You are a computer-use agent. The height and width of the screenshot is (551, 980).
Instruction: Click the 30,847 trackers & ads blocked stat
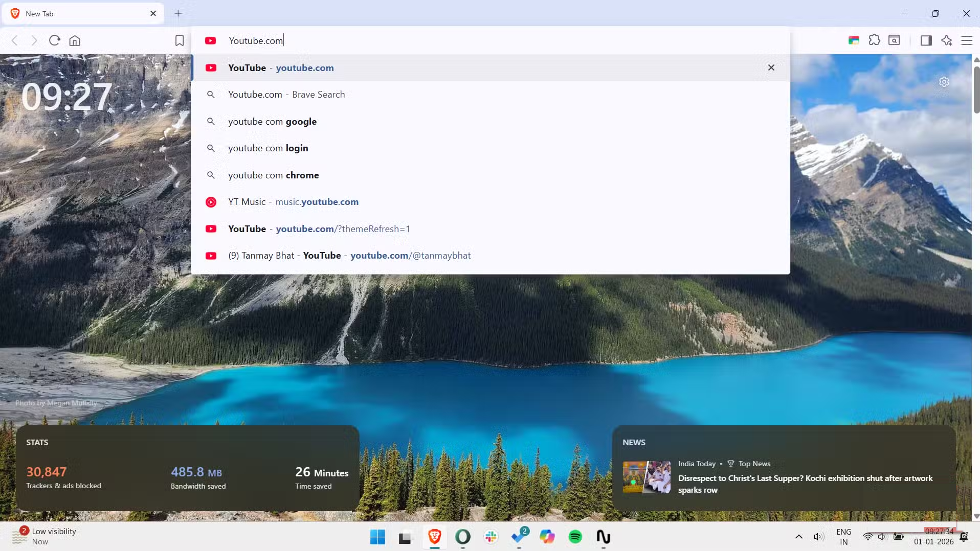63,477
